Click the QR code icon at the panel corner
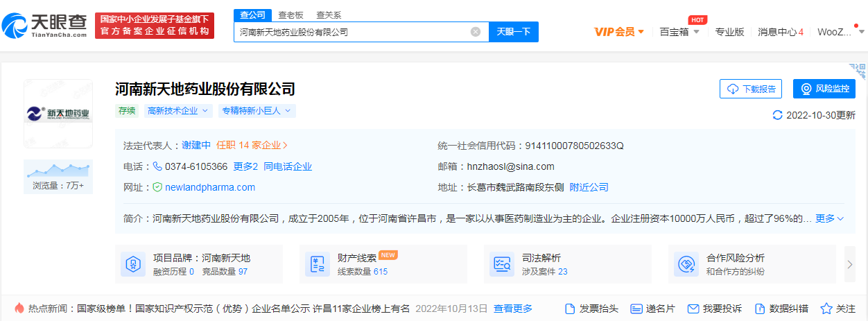This screenshot has width=868, height=321. pyautogui.click(x=858, y=71)
